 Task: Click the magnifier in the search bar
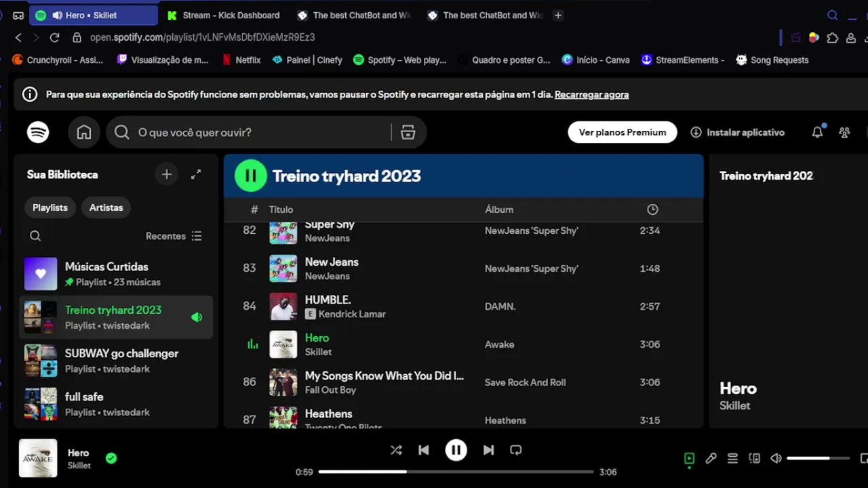coord(122,132)
